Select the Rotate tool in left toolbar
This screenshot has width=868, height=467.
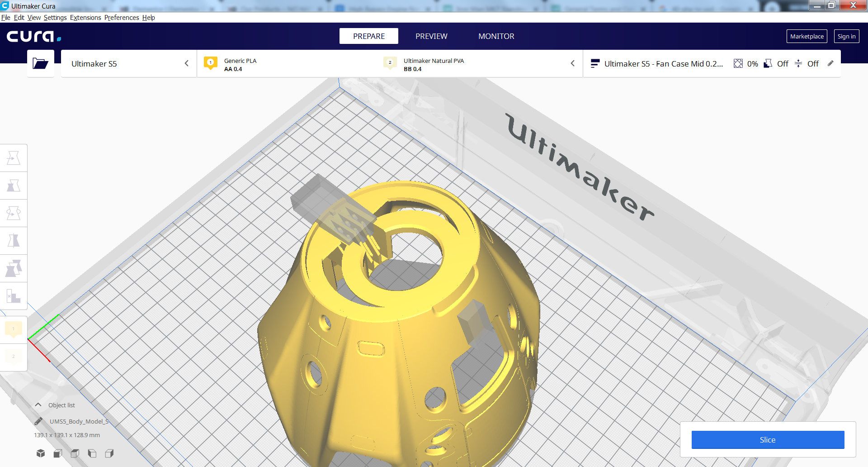point(14,213)
